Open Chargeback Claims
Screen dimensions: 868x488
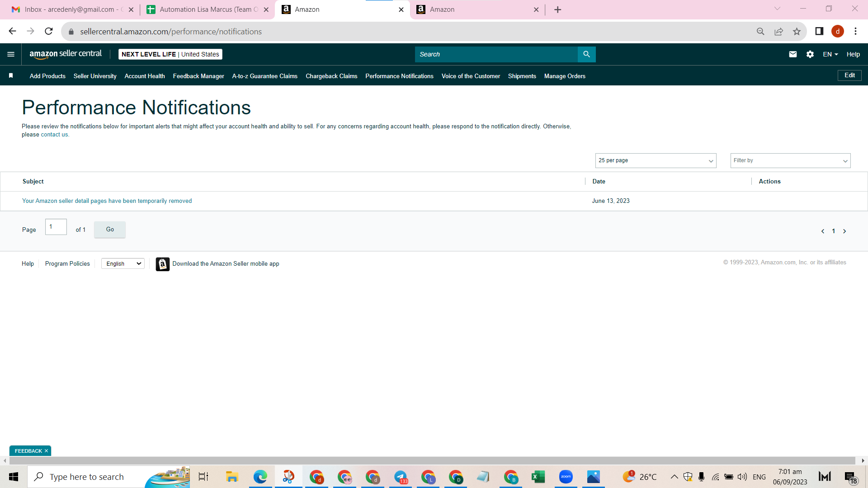(331, 76)
